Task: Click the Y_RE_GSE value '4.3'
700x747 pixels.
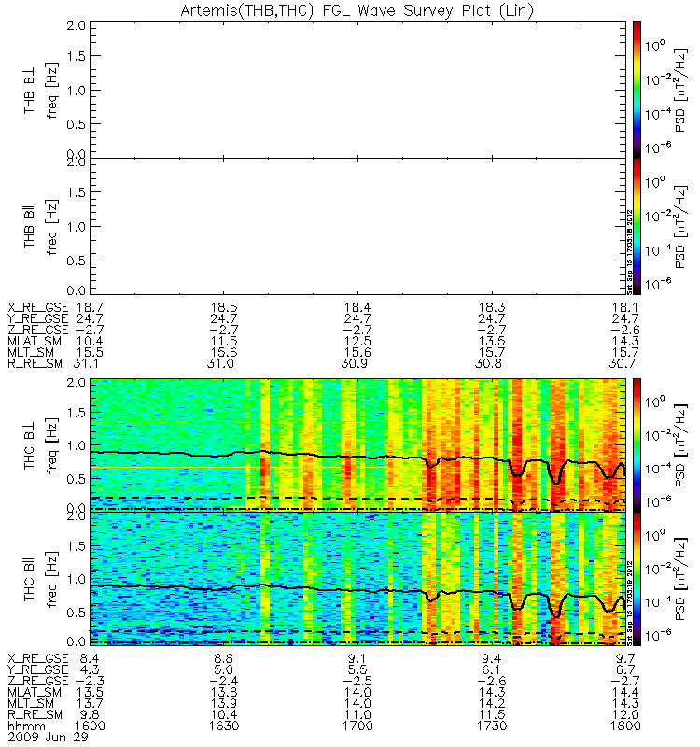Action: point(90,669)
